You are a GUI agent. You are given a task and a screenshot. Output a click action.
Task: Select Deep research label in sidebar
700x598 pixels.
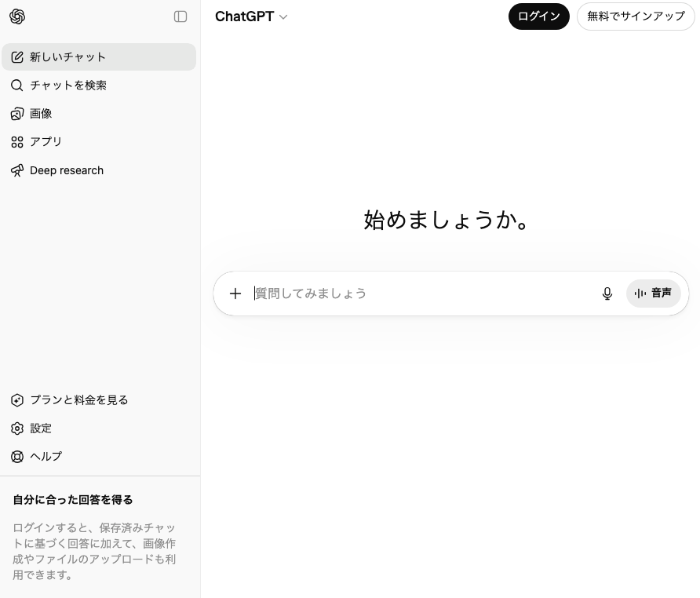pos(67,170)
